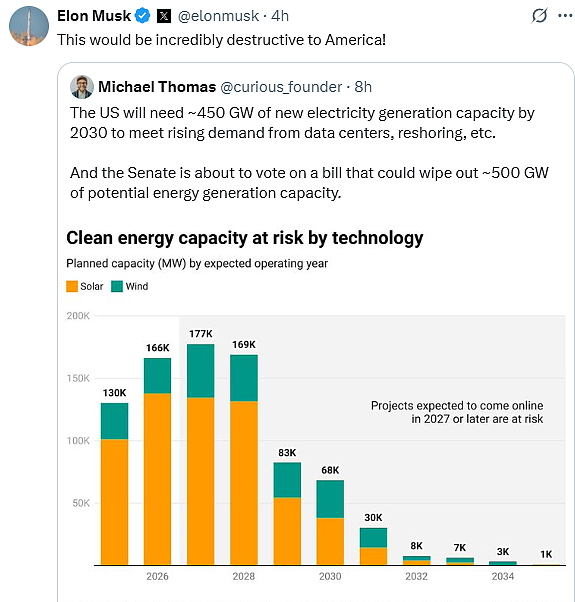Image resolution: width=575 pixels, height=602 pixels.
Task: Open Michael Thomas's profile avatar
Action: [82, 87]
